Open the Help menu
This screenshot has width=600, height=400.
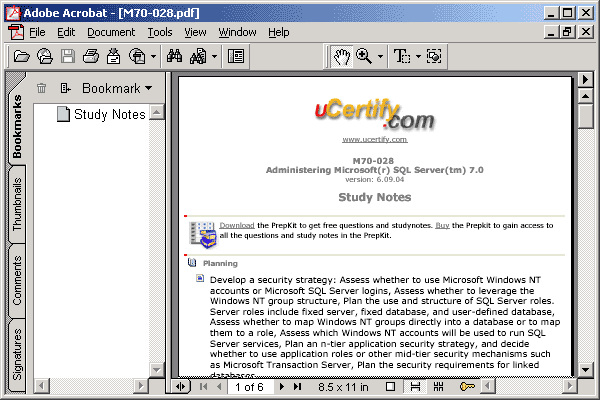tap(279, 32)
